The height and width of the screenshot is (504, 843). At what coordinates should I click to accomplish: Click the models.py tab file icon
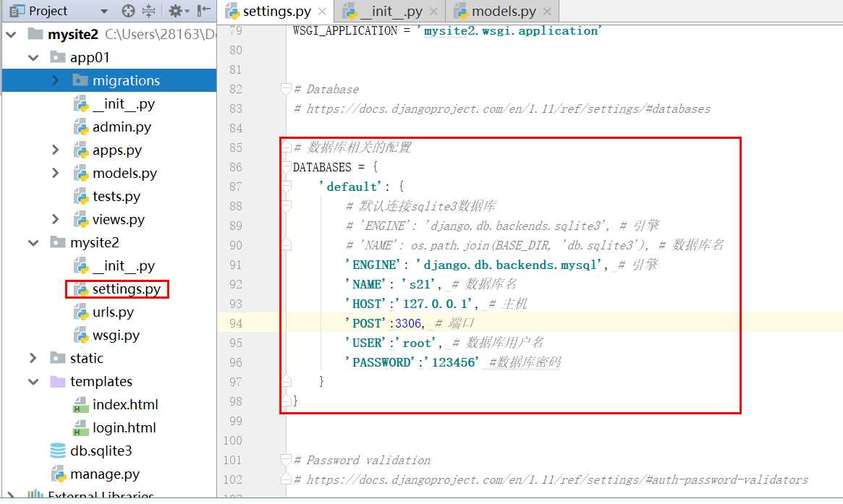461,12
